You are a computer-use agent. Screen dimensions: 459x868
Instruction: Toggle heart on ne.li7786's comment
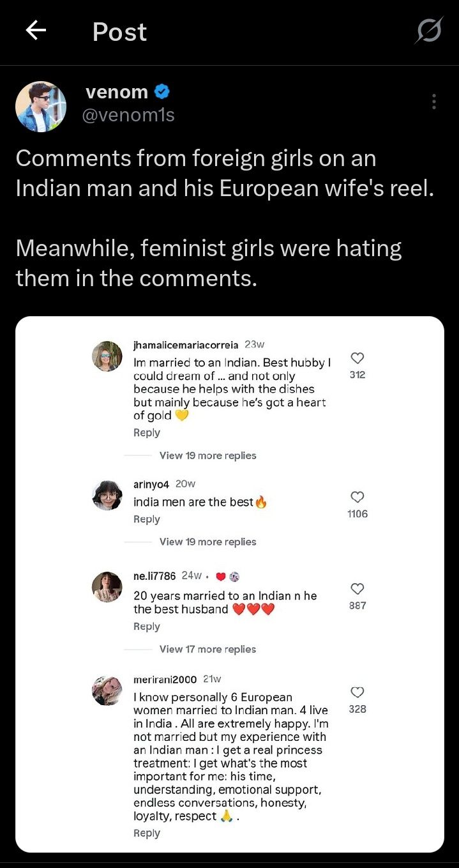(x=357, y=588)
